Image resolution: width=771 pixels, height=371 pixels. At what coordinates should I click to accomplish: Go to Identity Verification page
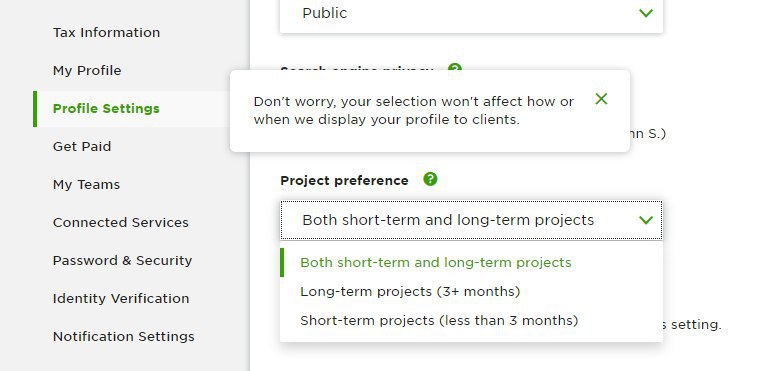[121, 298]
